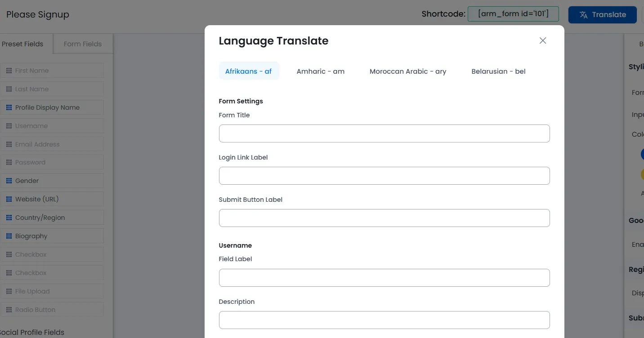The width and height of the screenshot is (644, 338).
Task: Click the grid icon beside Country/Region field
Action: pos(9,217)
